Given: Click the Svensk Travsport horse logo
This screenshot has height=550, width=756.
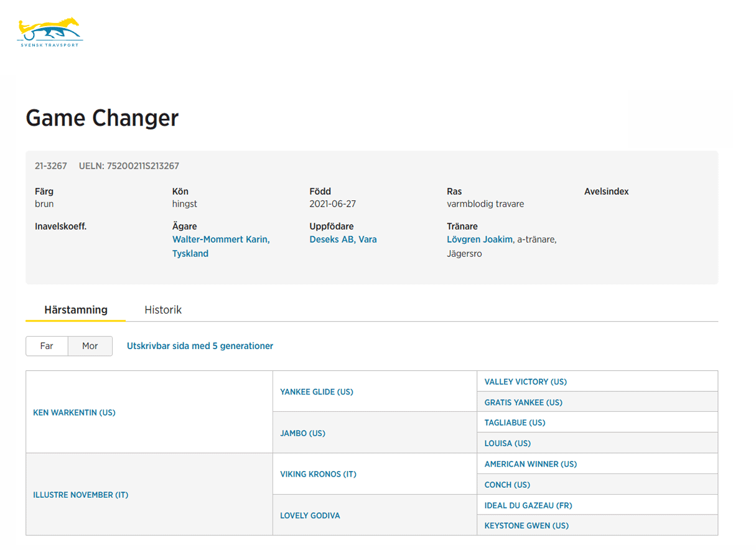Looking at the screenshot, I should (50, 32).
